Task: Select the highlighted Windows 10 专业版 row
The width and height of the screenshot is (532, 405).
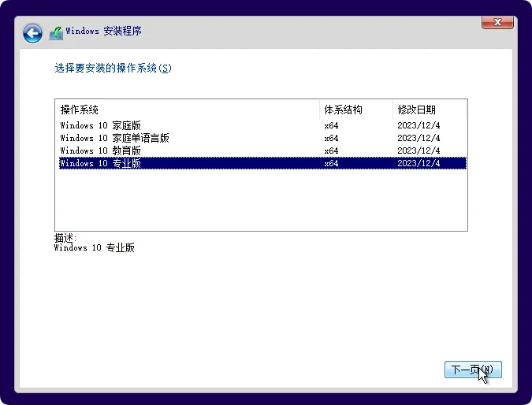Action: coord(263,163)
